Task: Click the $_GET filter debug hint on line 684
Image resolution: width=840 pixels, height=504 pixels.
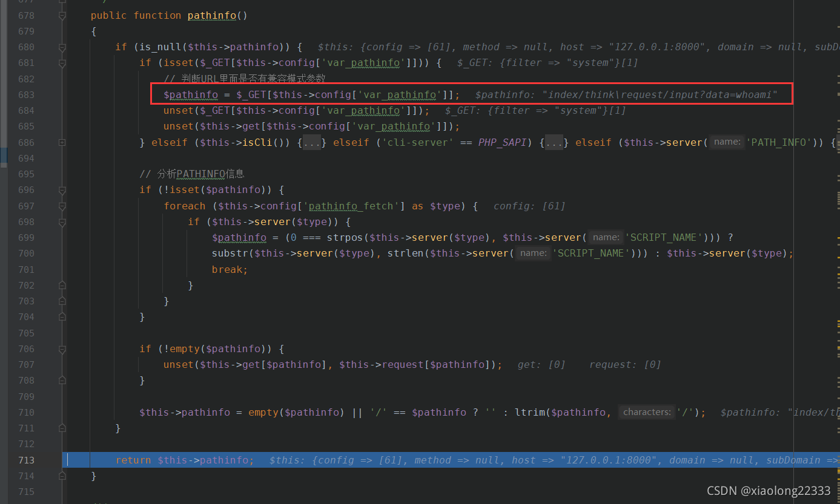Action: 536,111
